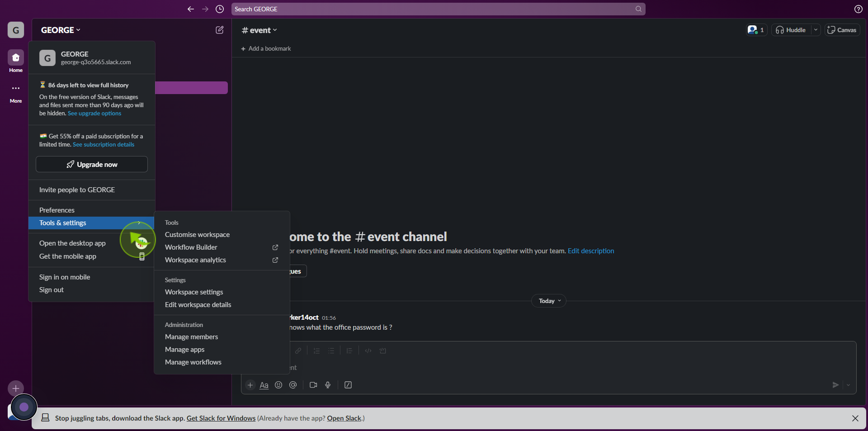Open slash shortcuts icon
The image size is (868, 431).
(348, 385)
